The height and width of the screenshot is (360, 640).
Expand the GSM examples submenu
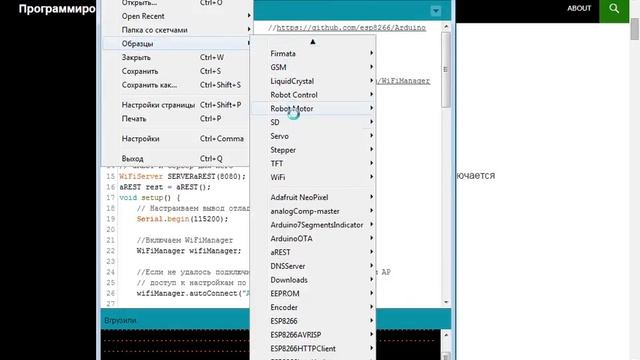pyautogui.click(x=313, y=67)
